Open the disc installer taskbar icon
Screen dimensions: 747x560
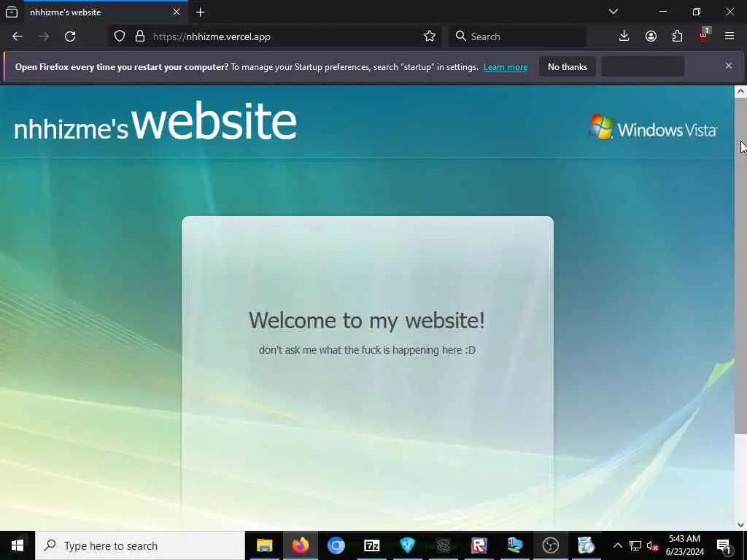pos(586,545)
